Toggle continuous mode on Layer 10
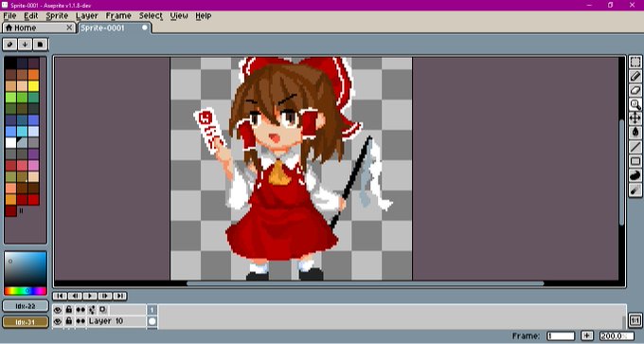This screenshot has width=644, height=344. 80,321
